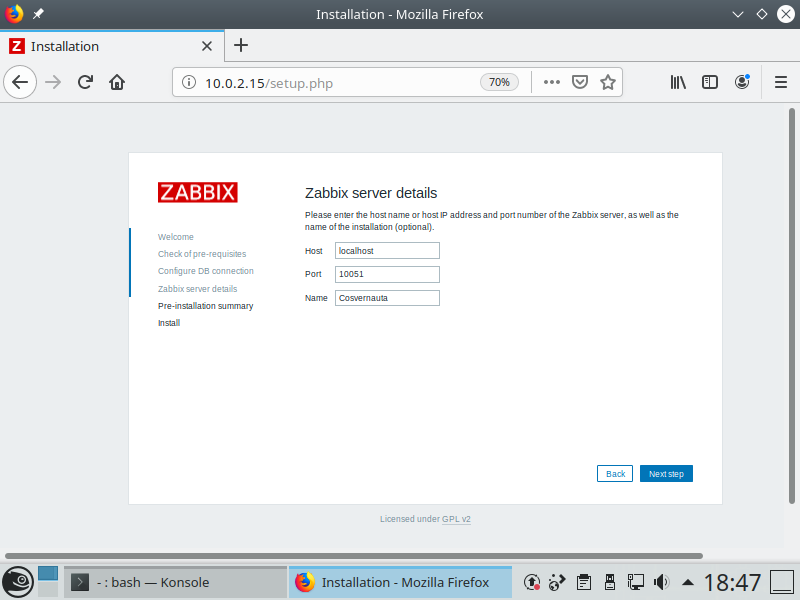This screenshot has height=600, width=800.
Task: Close the Installation tab
Action: (207, 46)
